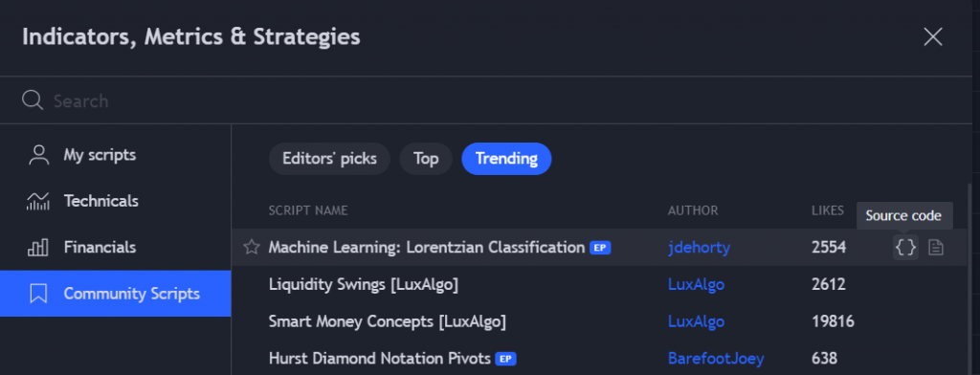Click the magnifying glass search icon
Viewport: 980px width, 375px height.
tap(33, 100)
